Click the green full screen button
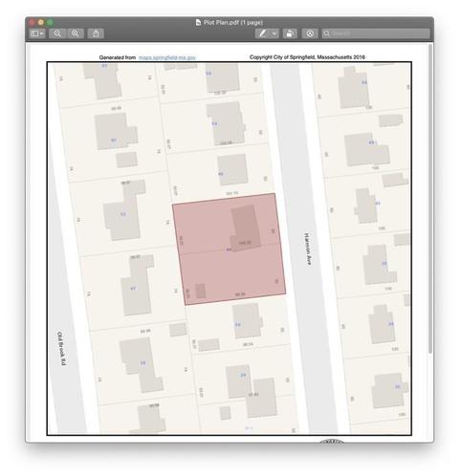The image size is (459, 476). coord(50,22)
